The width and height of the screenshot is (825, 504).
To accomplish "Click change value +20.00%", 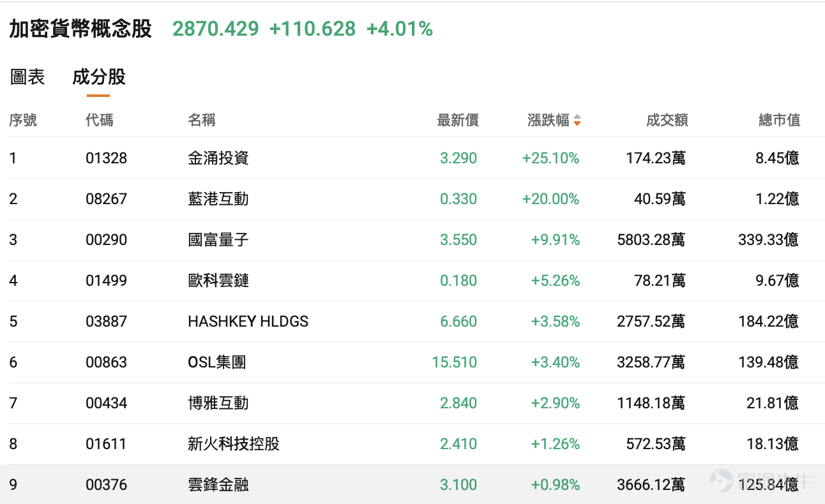I will click(551, 199).
